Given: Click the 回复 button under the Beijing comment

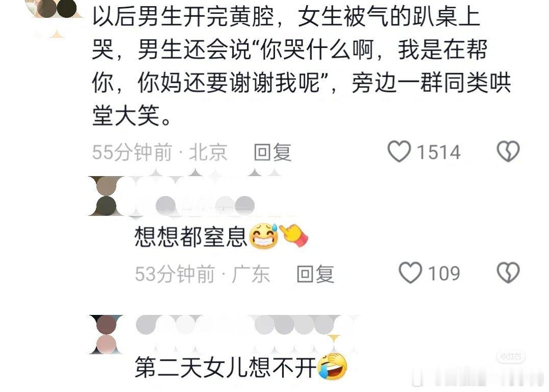Looking at the screenshot, I should click(x=272, y=152).
